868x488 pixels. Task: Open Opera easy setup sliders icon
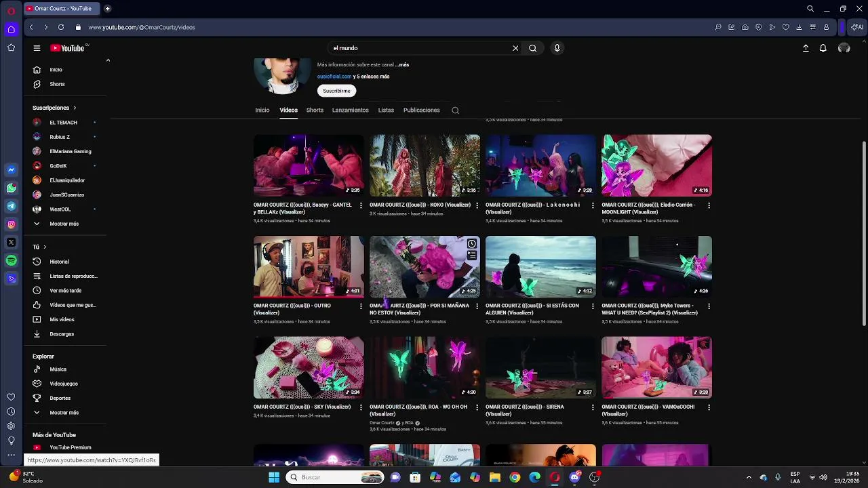coord(813,27)
